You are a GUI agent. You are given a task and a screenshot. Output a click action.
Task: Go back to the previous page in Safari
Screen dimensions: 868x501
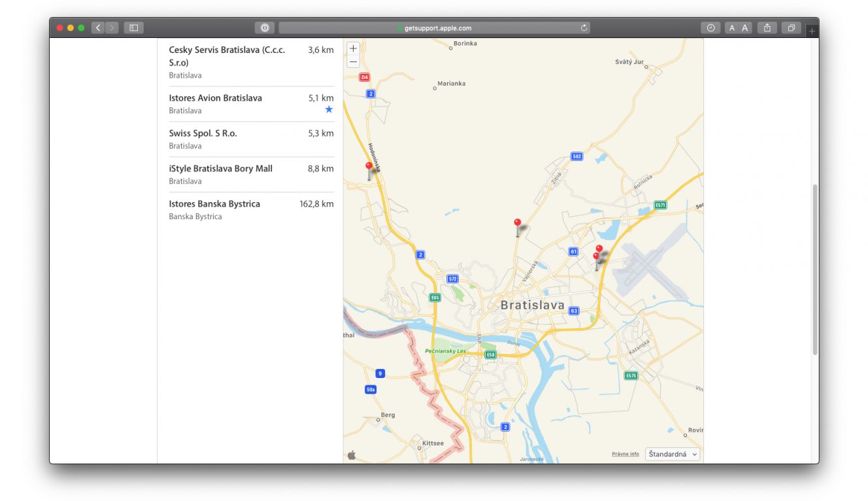tap(98, 27)
